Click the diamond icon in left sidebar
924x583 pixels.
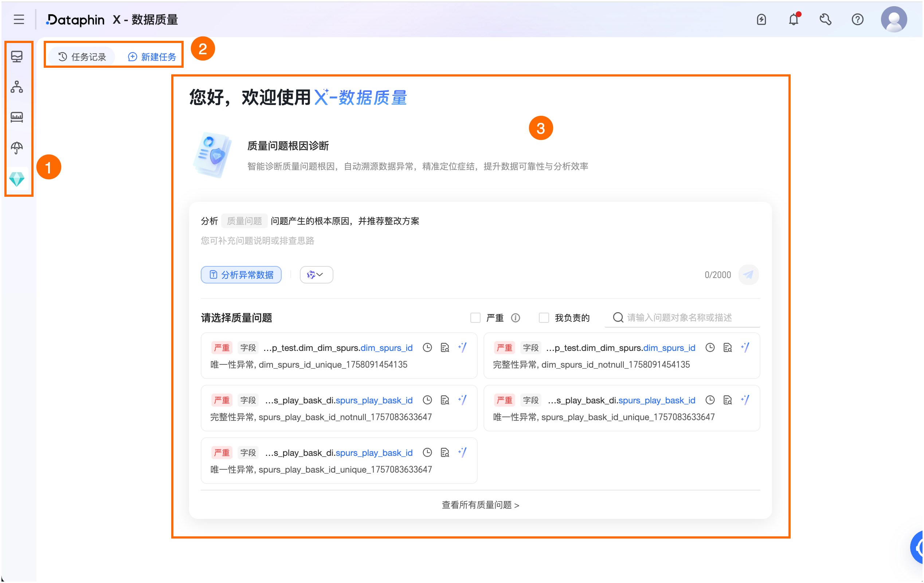17,179
